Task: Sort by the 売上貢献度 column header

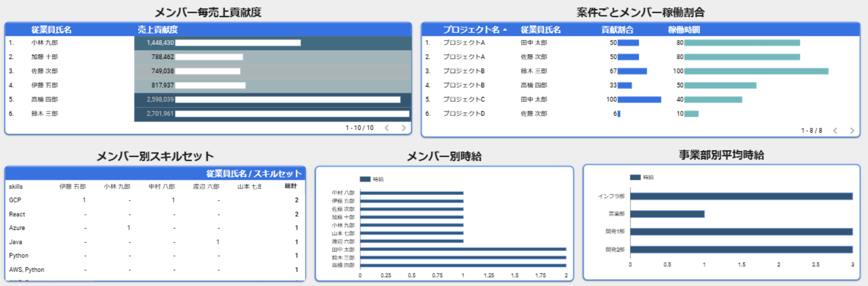Action: pos(157,30)
